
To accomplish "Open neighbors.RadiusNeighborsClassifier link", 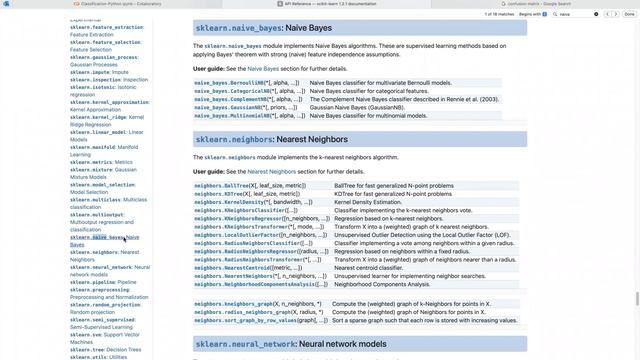I will (x=247, y=243).
